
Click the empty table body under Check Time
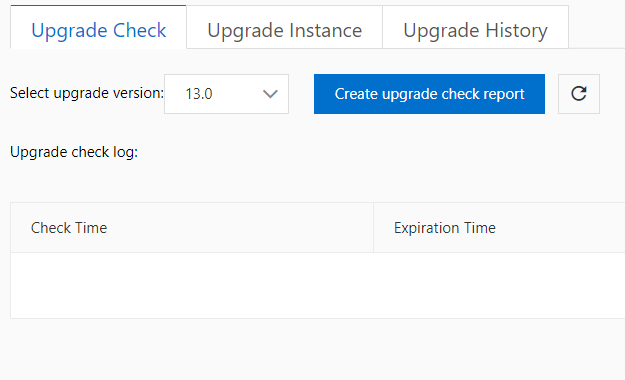pos(192,285)
